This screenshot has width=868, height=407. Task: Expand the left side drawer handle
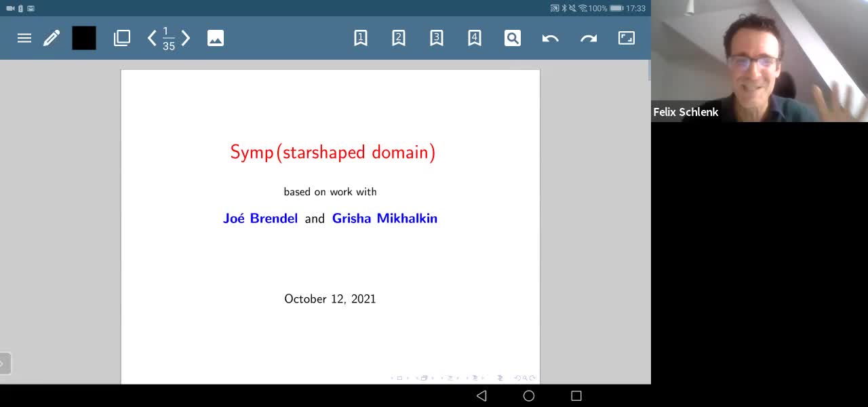(4, 364)
